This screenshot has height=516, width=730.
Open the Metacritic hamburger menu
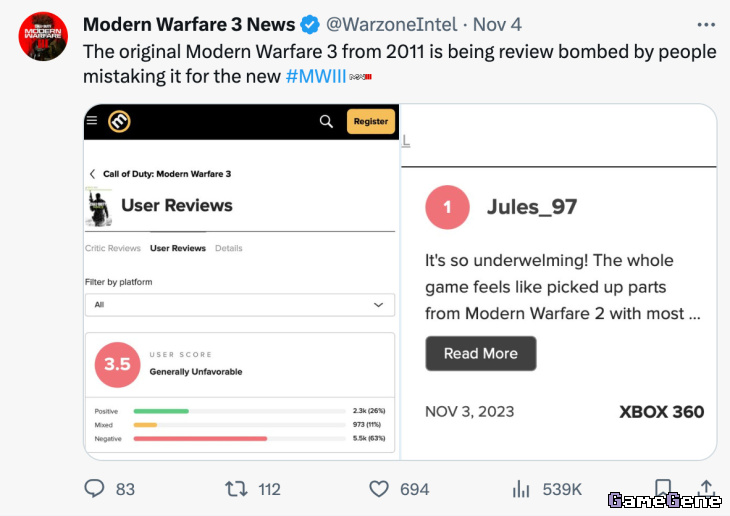tap(92, 120)
